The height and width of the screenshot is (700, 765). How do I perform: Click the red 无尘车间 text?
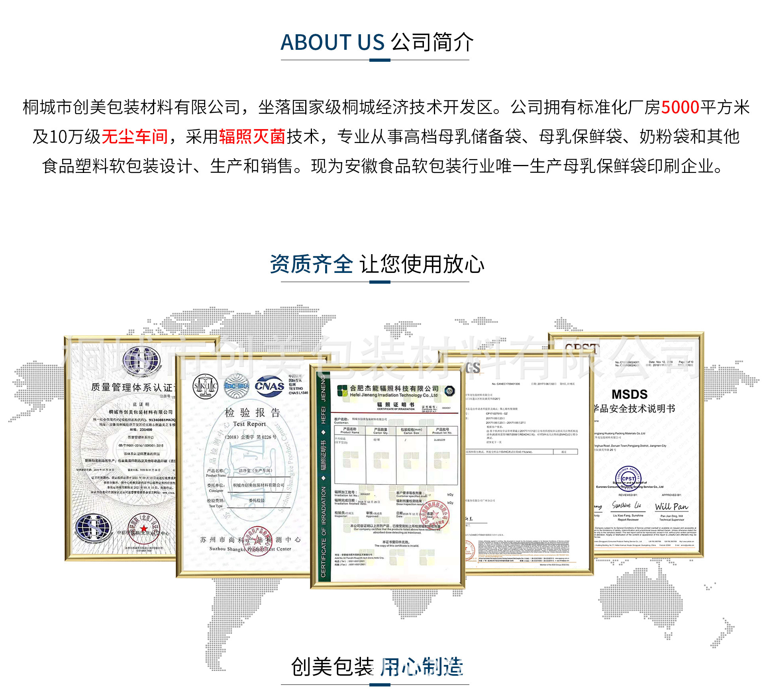pyautogui.click(x=135, y=137)
